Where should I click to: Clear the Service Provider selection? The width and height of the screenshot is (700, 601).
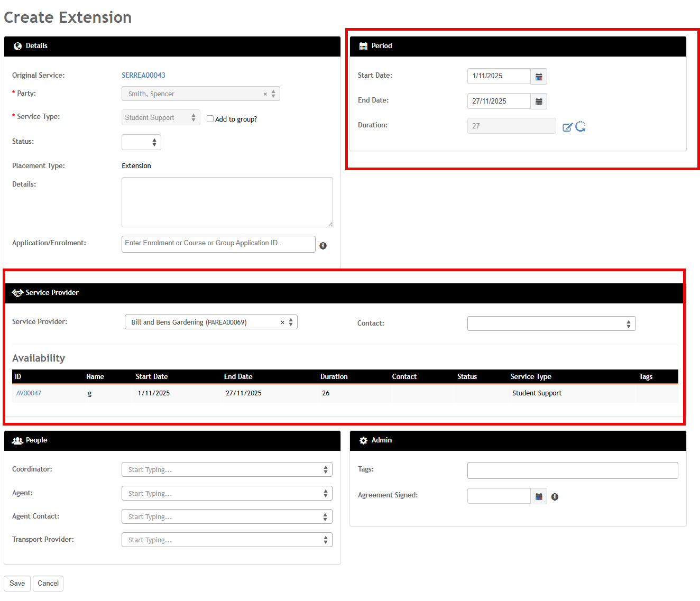pyautogui.click(x=282, y=322)
